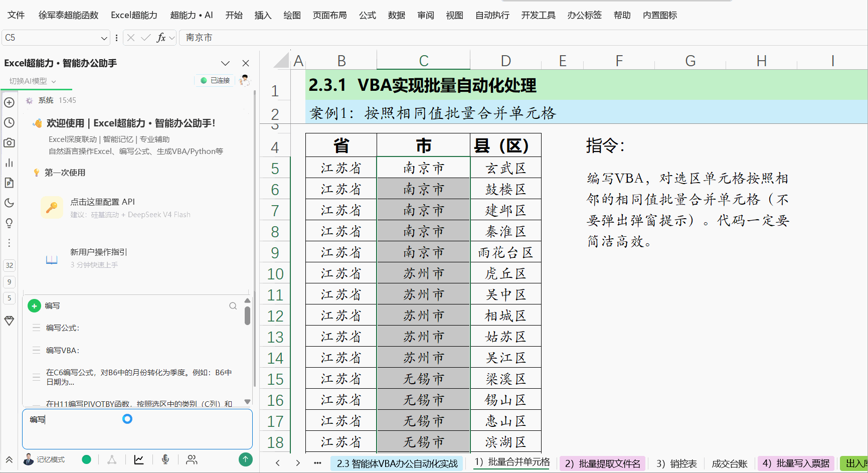Click the document P sidebar icon
The width and height of the screenshot is (868, 473).
click(9, 183)
